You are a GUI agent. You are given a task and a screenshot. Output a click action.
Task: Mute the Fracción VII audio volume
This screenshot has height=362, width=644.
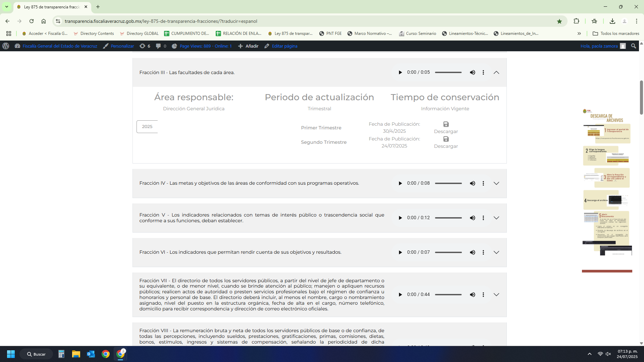coord(472,295)
